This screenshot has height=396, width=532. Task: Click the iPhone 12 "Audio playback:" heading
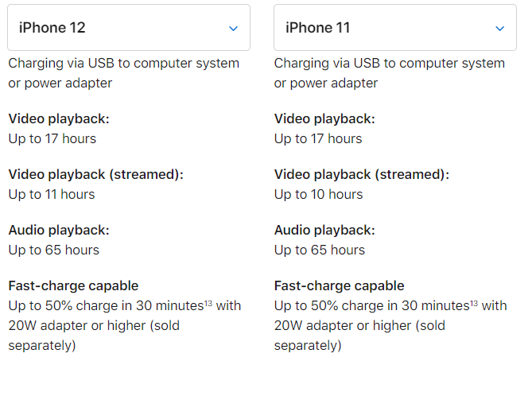[x=59, y=230]
